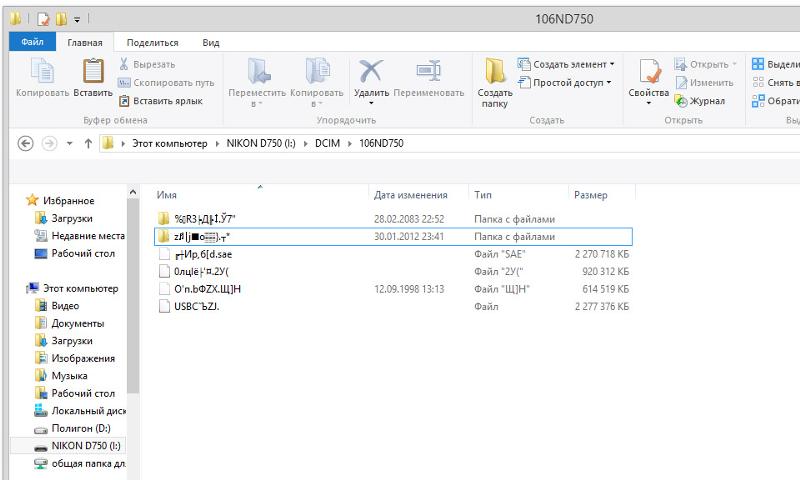800x480 pixels.
Task: Open Properties (Свойства) checkmark icon
Action: (x=648, y=73)
